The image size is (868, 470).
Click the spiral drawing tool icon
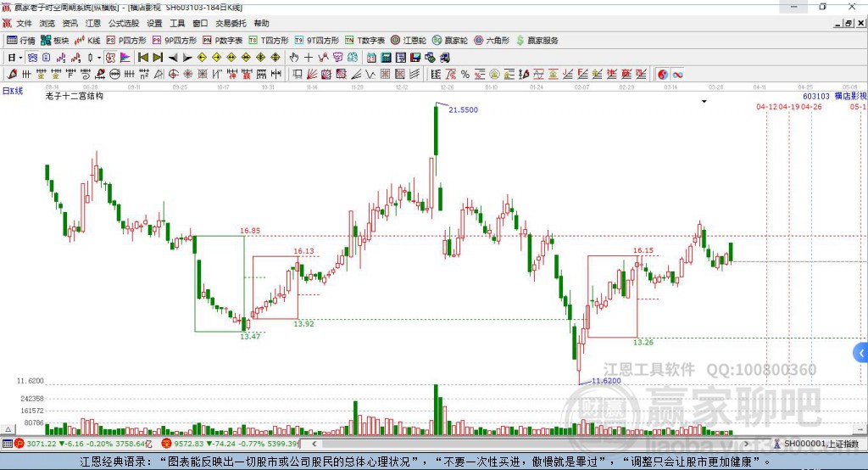click(86, 75)
